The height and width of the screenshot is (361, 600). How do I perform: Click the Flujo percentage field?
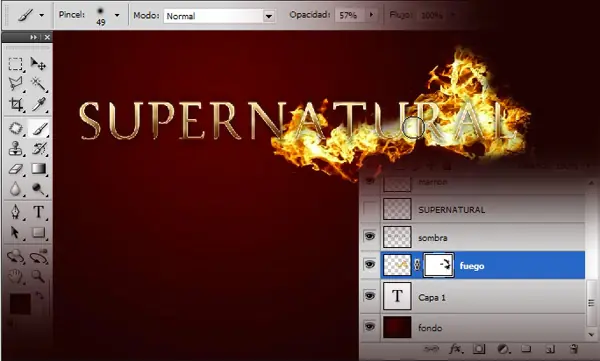[x=432, y=16]
